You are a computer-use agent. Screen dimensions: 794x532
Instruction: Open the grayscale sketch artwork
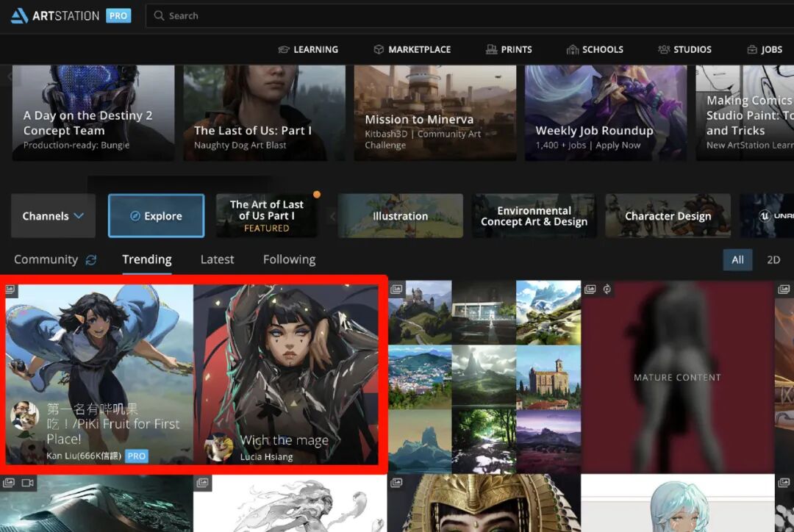(x=290, y=503)
